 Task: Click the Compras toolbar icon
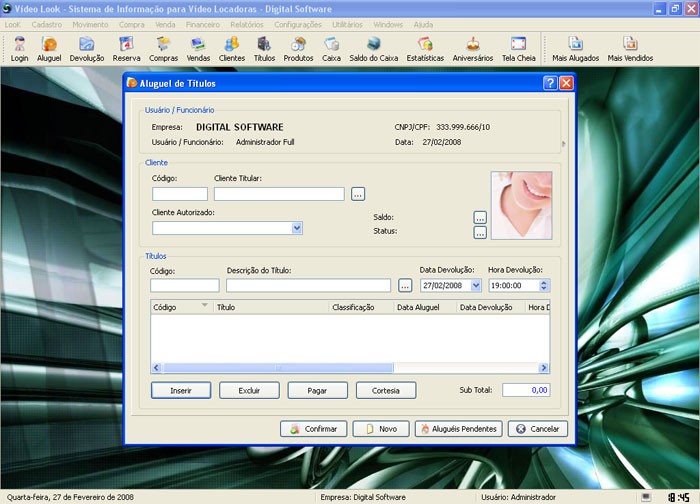(163, 49)
